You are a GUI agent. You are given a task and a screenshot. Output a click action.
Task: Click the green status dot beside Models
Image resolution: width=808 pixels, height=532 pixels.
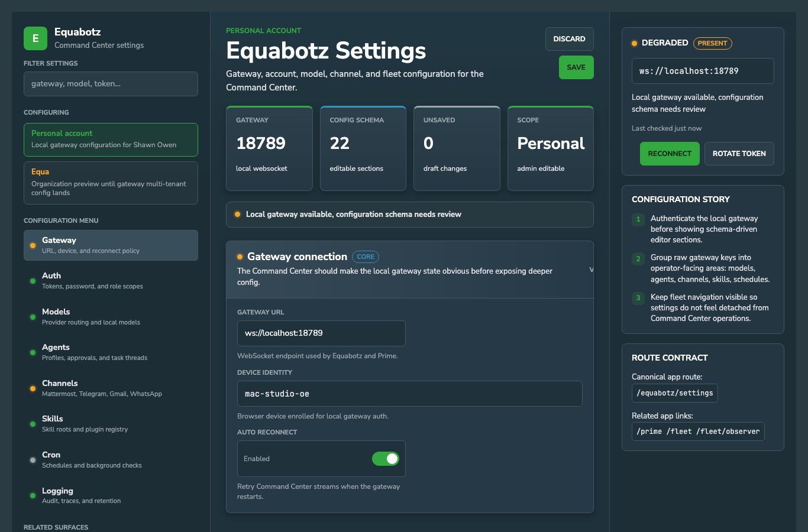click(x=33, y=317)
